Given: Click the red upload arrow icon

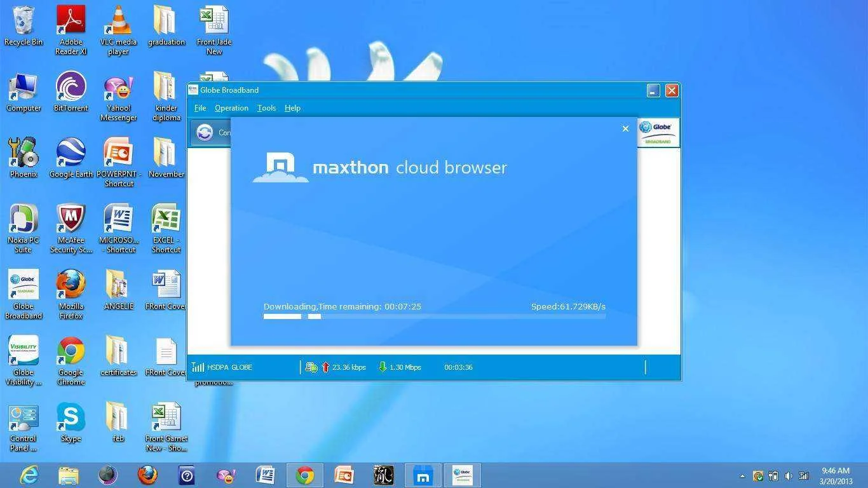Looking at the screenshot, I should pos(325,367).
